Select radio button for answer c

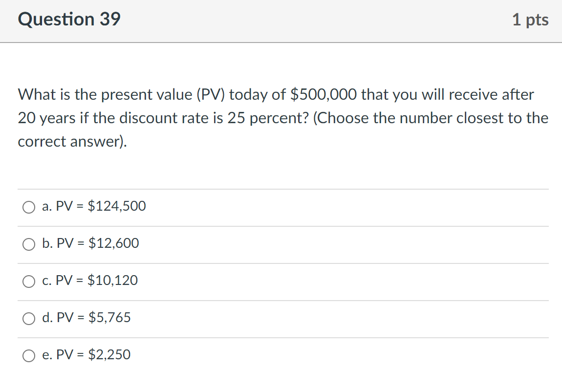(29, 282)
